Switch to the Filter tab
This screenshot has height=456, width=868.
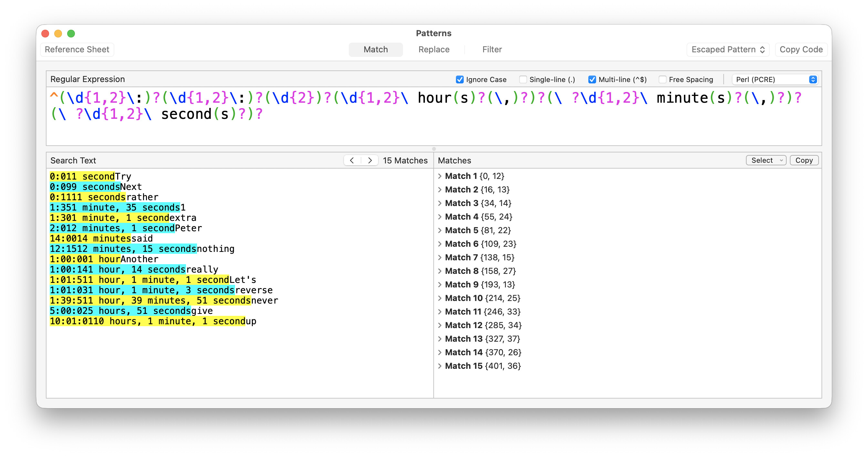click(491, 49)
